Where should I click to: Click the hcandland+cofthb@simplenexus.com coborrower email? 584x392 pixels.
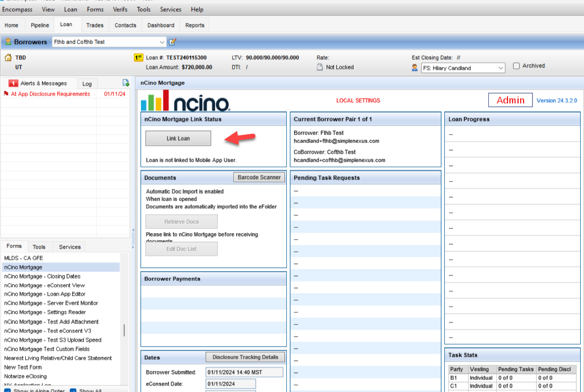tap(339, 160)
